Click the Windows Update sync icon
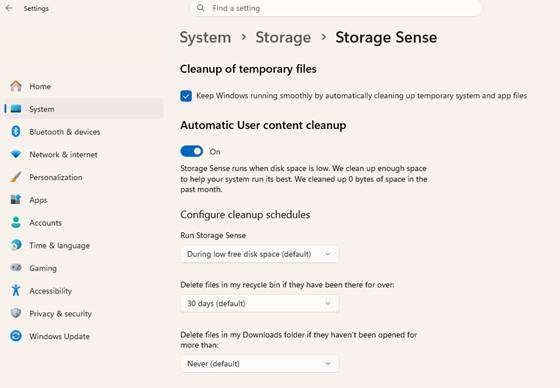560x388 pixels. pyautogui.click(x=16, y=336)
